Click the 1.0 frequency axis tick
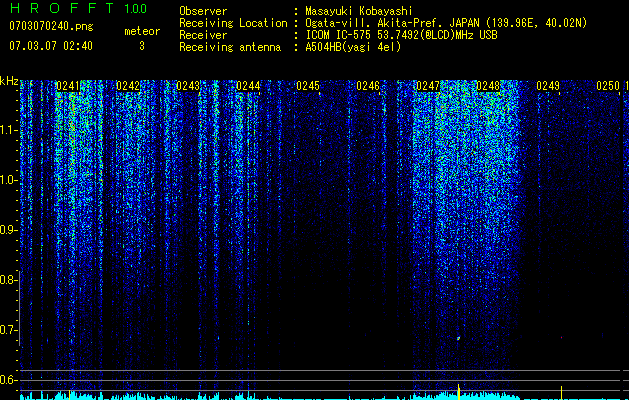The height and width of the screenshot is (400, 629). click(8, 180)
